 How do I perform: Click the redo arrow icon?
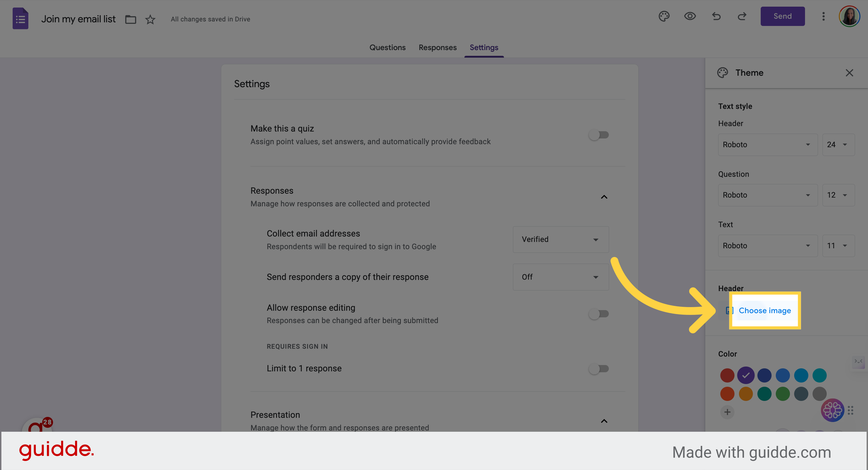[x=742, y=16]
